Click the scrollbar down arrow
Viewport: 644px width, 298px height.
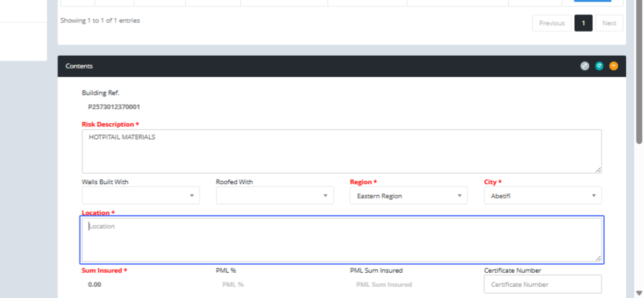[x=639, y=293]
